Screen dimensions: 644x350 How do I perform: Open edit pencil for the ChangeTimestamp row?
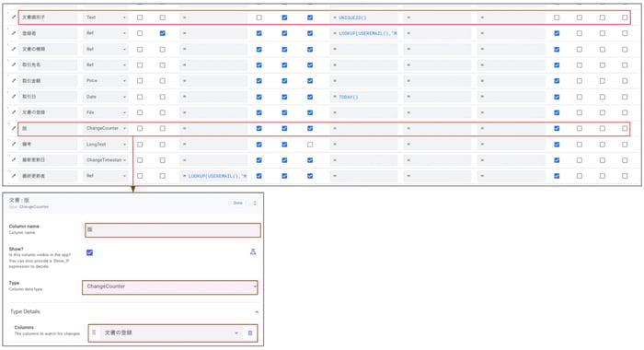(14, 160)
